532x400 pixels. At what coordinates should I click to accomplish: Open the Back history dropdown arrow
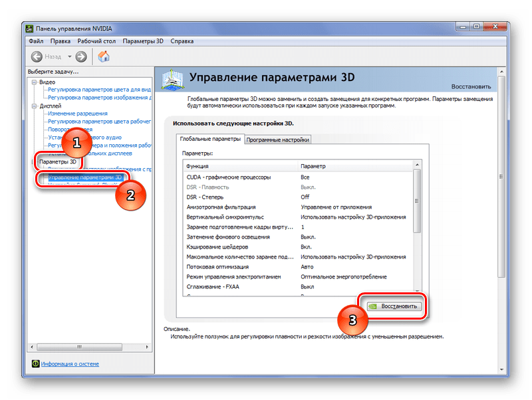(x=68, y=57)
